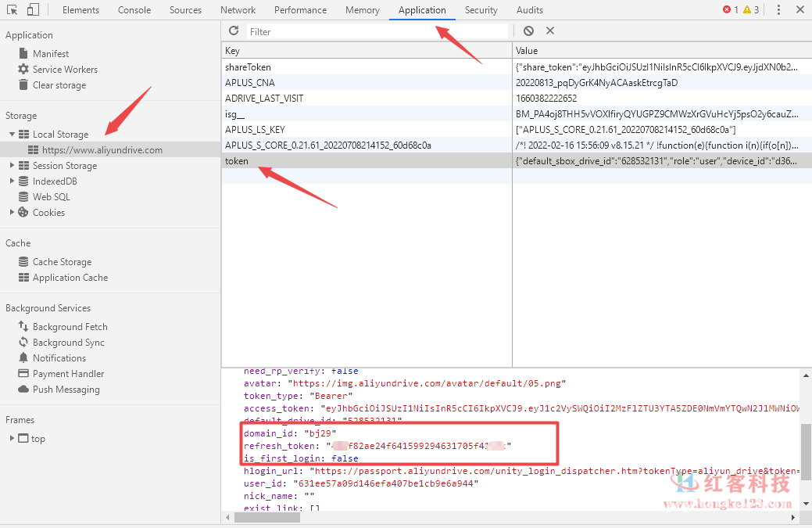Click the Web SQL database icon
This screenshot has height=528, width=812.
tap(23, 197)
